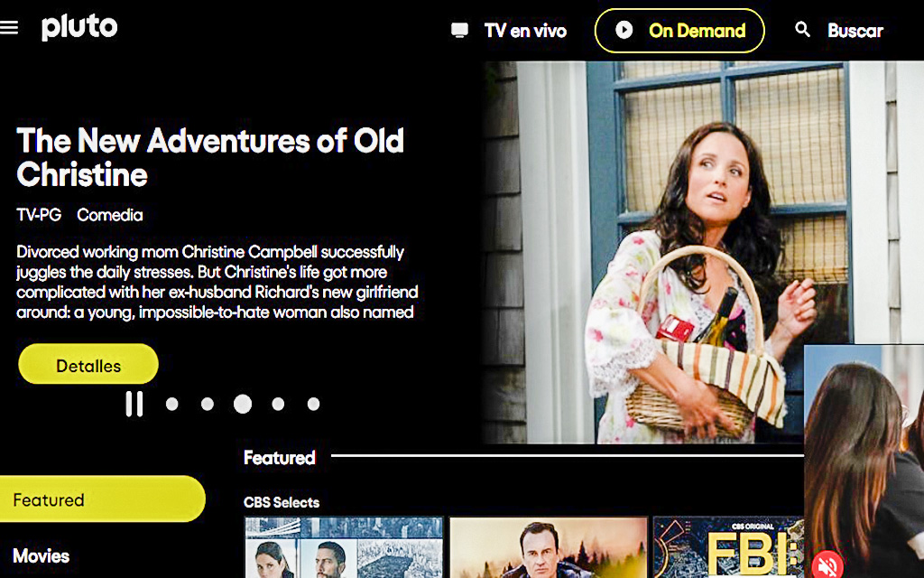Click the search magnifier icon
Screen dimensions: 924x578
(802, 30)
